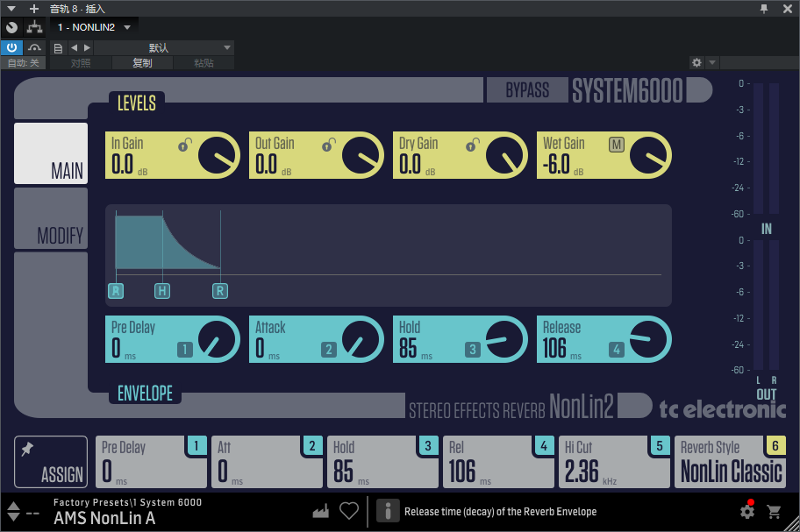
Task: Open plugin settings gear with red dot
Action: pyautogui.click(x=747, y=510)
